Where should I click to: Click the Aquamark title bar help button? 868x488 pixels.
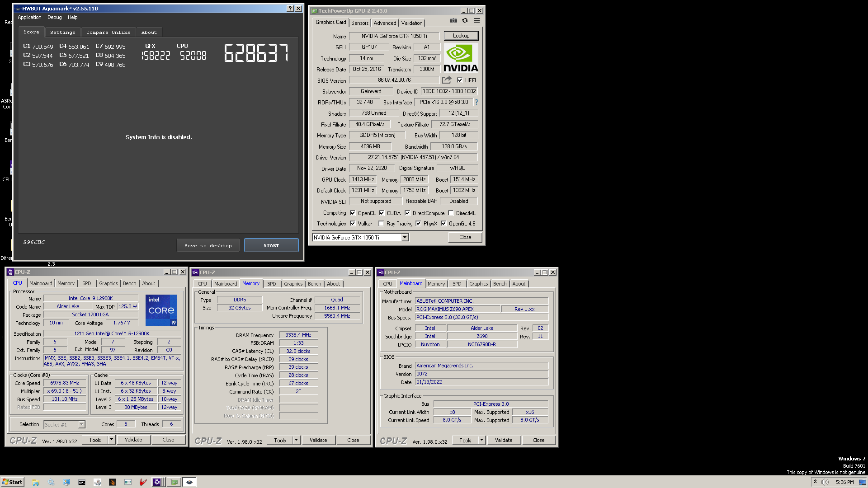pyautogui.click(x=290, y=9)
